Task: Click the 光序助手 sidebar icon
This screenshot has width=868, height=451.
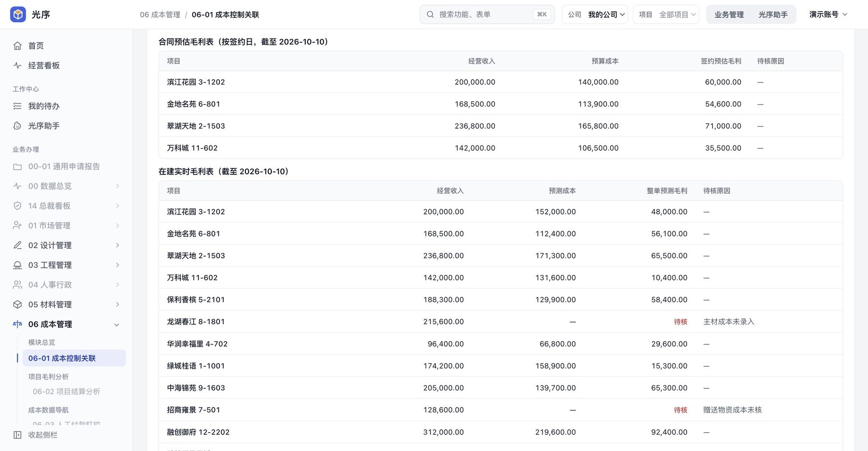Action: 17,126
